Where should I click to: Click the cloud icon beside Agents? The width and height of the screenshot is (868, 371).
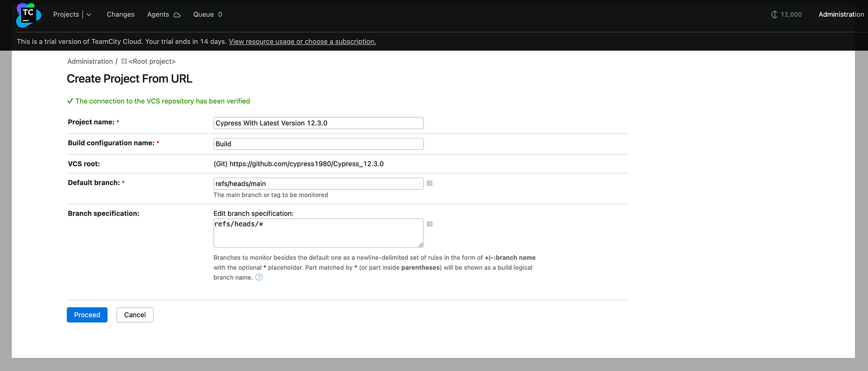point(177,15)
